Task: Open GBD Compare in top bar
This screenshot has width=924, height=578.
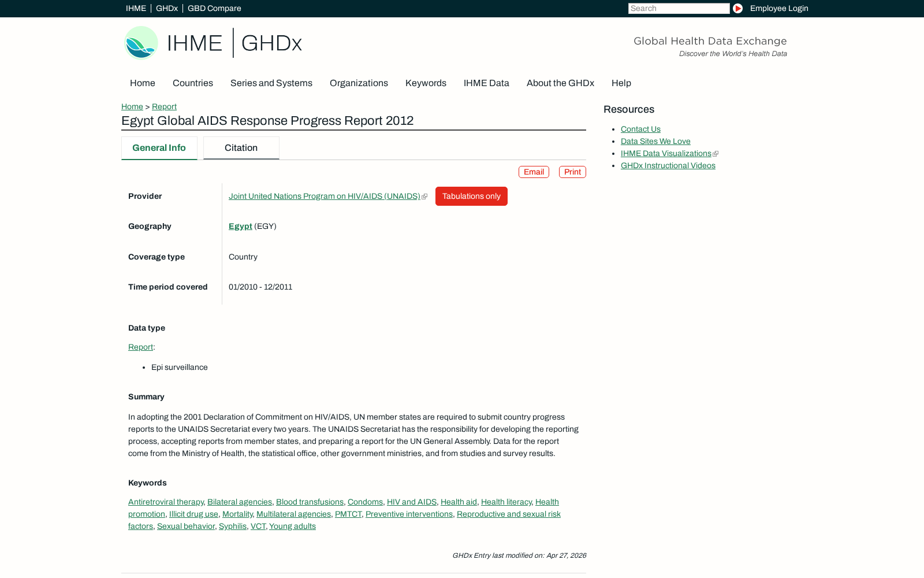Action: [214, 8]
